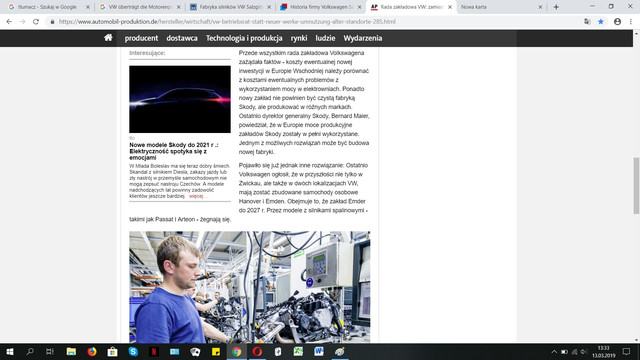Open Excel from taskbar

(298, 351)
